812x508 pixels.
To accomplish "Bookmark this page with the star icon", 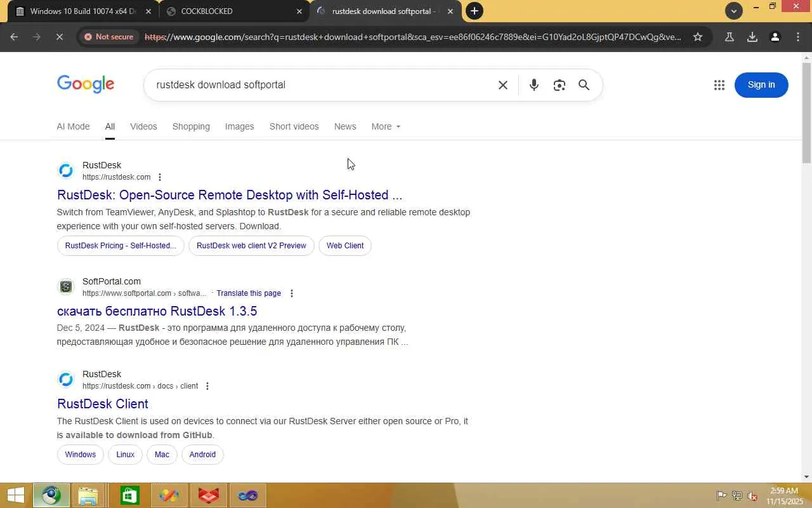I will (698, 37).
